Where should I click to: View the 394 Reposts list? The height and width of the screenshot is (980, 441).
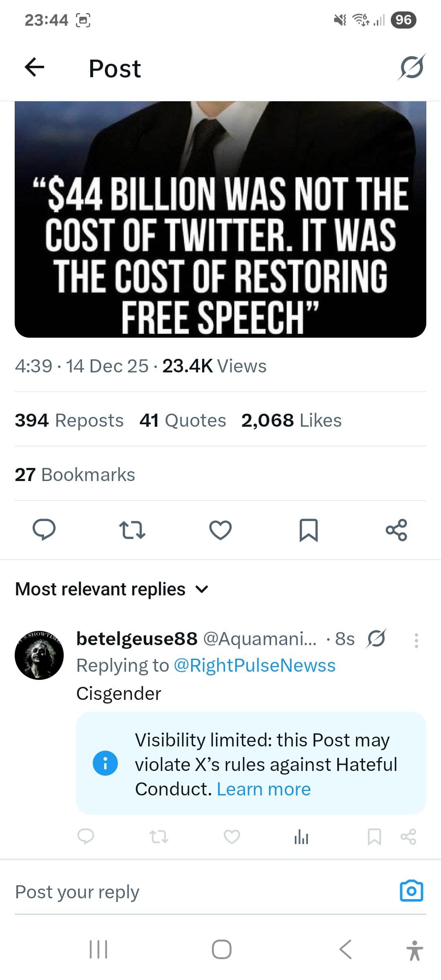[x=69, y=420]
